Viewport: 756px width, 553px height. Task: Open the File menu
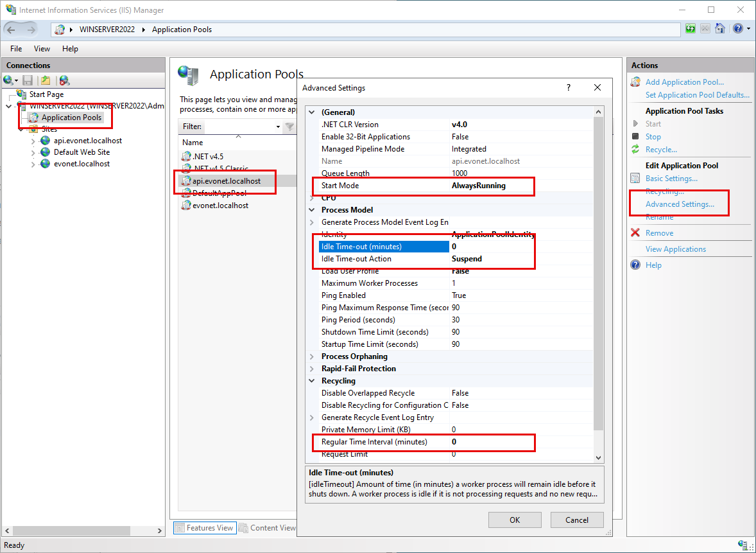click(16, 49)
